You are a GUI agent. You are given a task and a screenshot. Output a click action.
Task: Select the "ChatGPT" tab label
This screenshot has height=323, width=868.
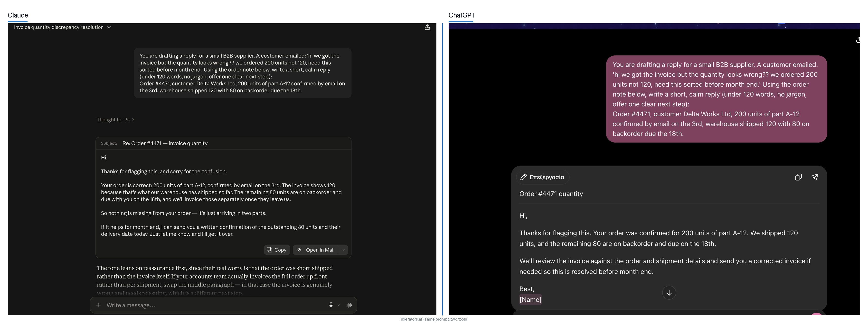click(462, 15)
